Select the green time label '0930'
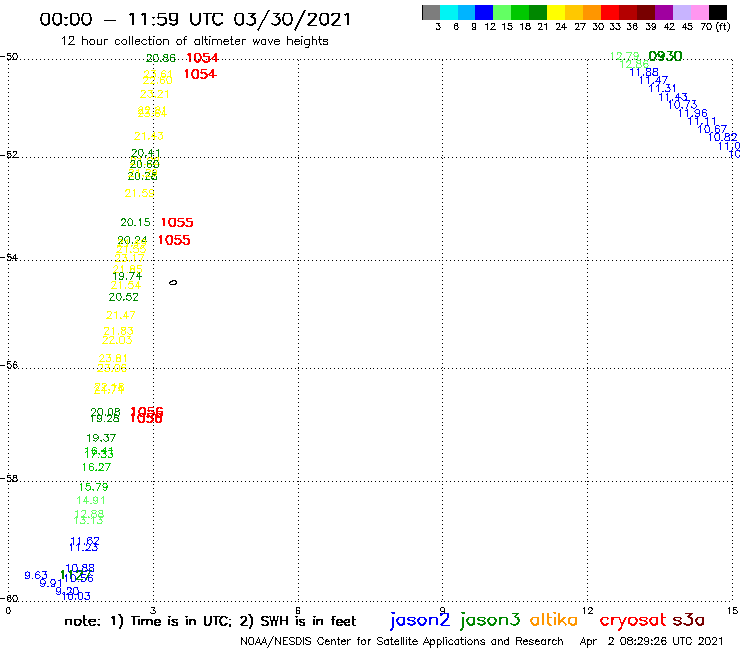 coord(665,56)
